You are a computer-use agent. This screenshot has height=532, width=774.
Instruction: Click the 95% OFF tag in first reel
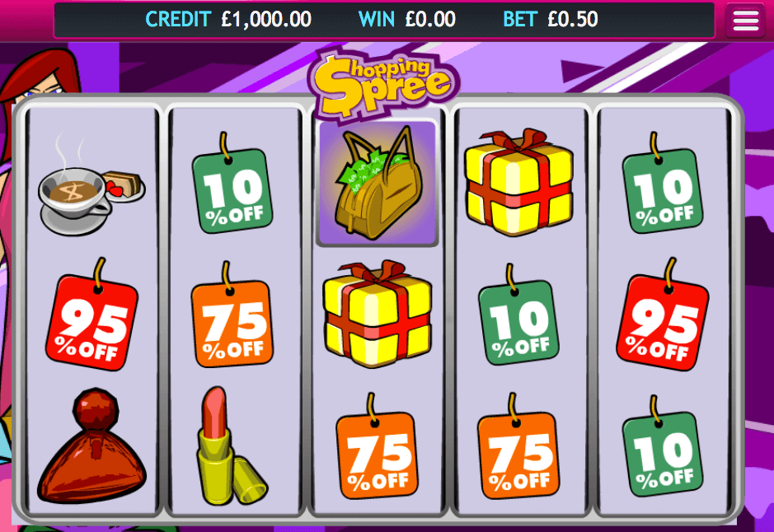[x=91, y=315]
